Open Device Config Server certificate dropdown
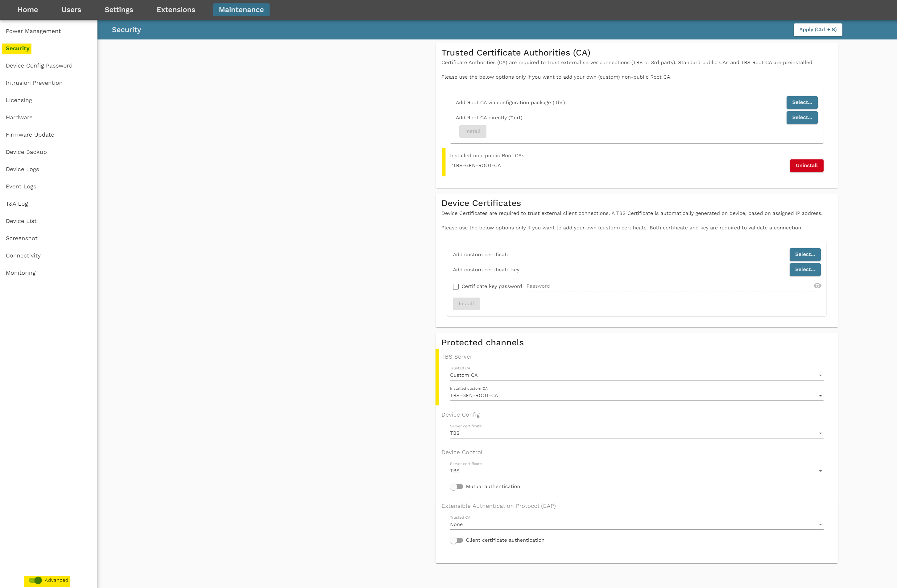Image resolution: width=897 pixels, height=588 pixels. click(637, 433)
